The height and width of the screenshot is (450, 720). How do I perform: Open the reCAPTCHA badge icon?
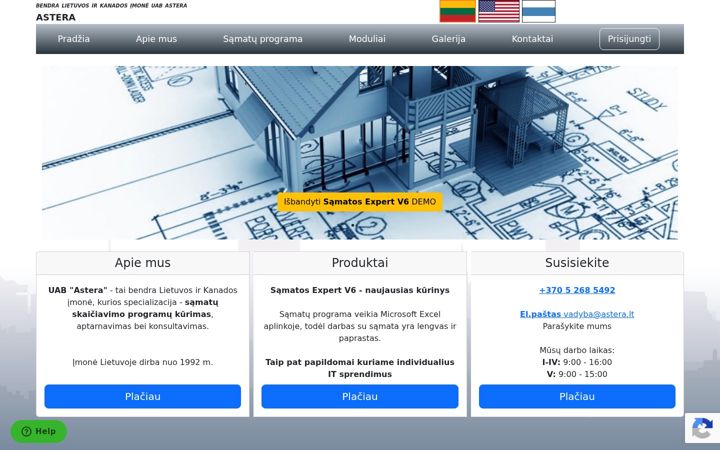(702, 429)
